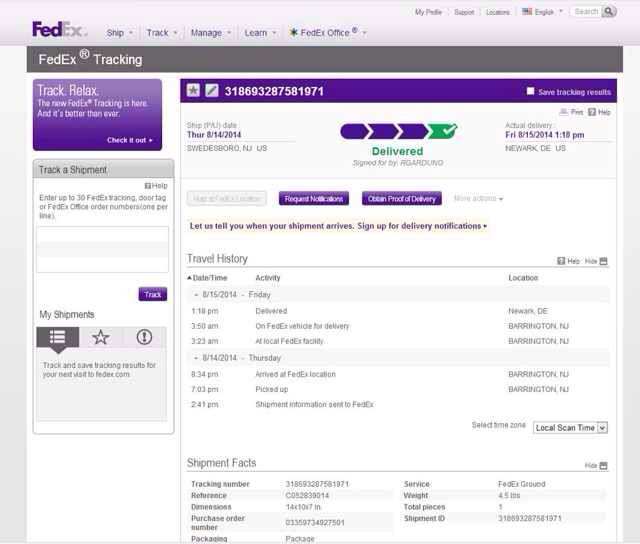The width and height of the screenshot is (640, 544).
Task: Click the Print icon
Action: coord(570,112)
